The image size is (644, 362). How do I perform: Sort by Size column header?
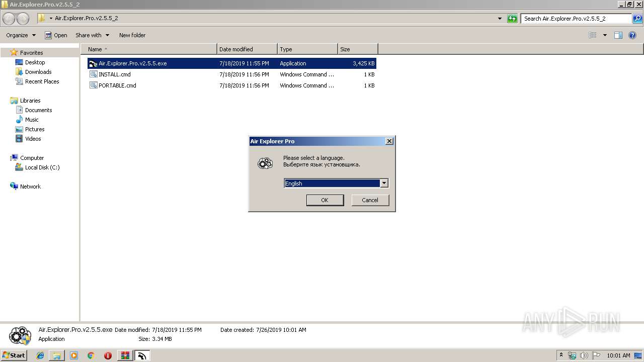point(358,49)
